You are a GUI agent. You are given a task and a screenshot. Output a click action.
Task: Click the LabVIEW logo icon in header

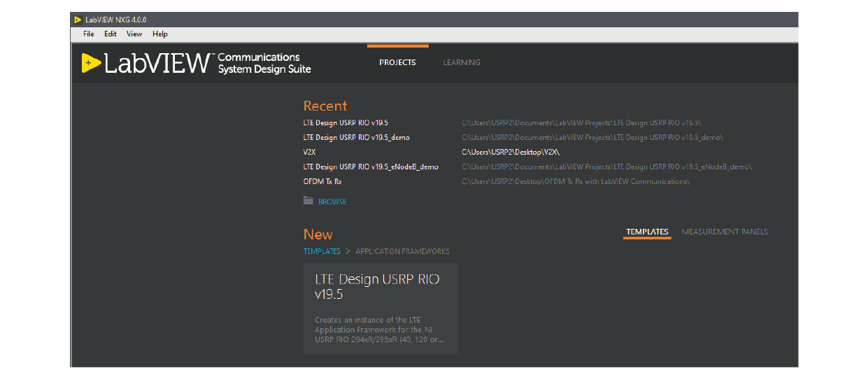[x=91, y=63]
